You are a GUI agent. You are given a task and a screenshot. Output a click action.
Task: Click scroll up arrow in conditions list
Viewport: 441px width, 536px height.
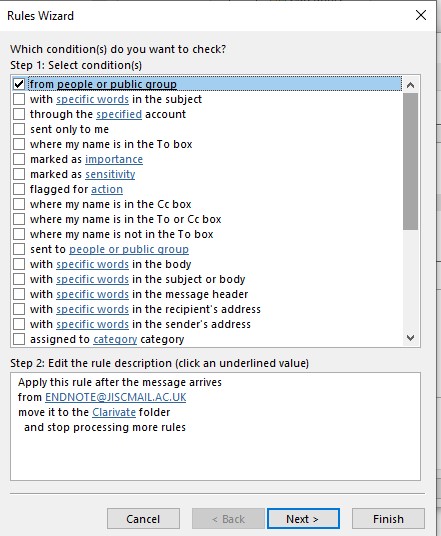click(410, 85)
